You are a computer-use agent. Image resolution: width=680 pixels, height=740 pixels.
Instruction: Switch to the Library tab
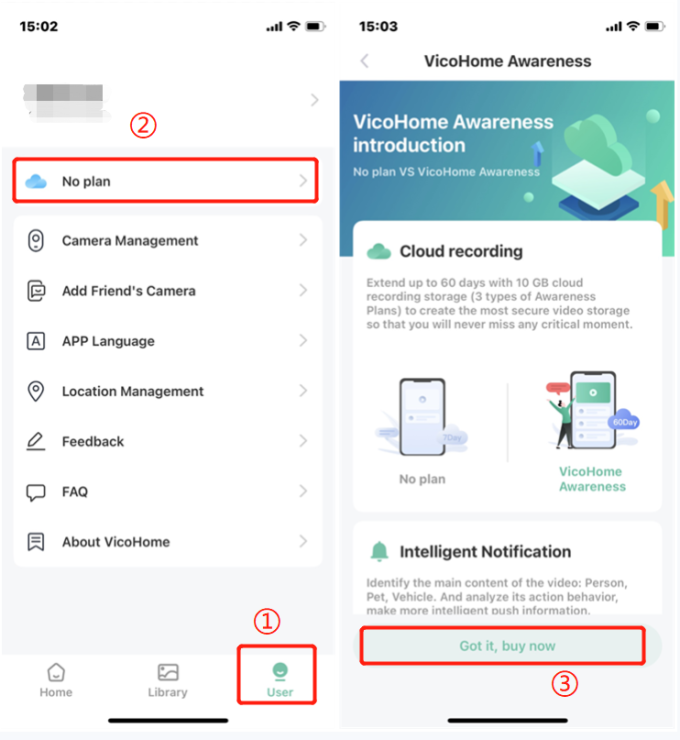coord(168,680)
